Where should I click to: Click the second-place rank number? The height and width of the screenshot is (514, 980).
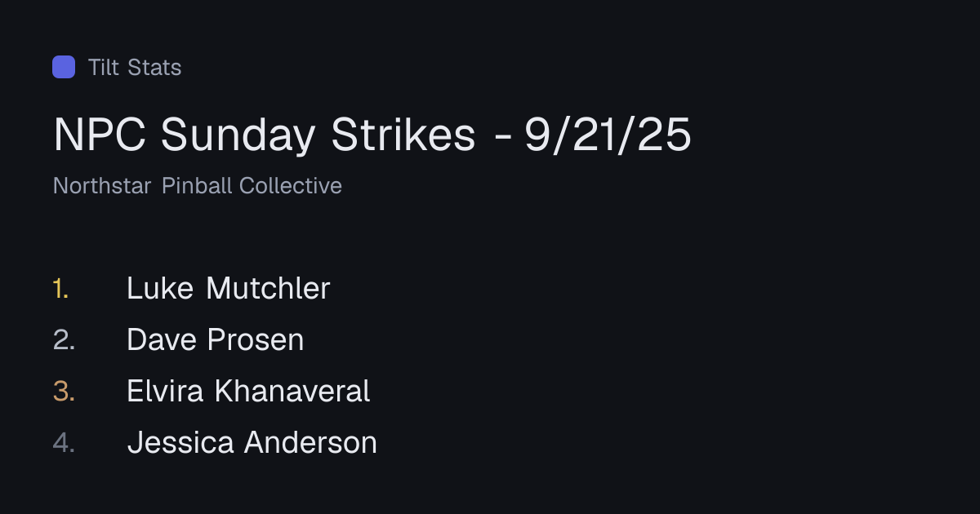click(64, 339)
